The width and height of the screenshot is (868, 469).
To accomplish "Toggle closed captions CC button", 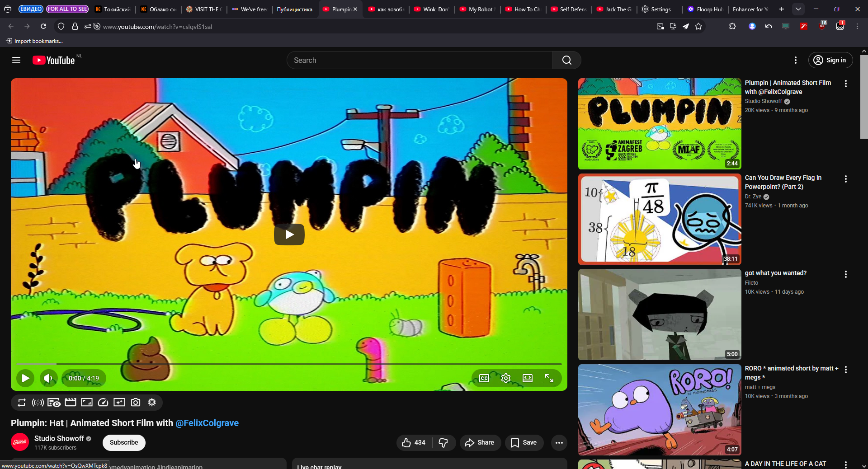I will pos(484,378).
